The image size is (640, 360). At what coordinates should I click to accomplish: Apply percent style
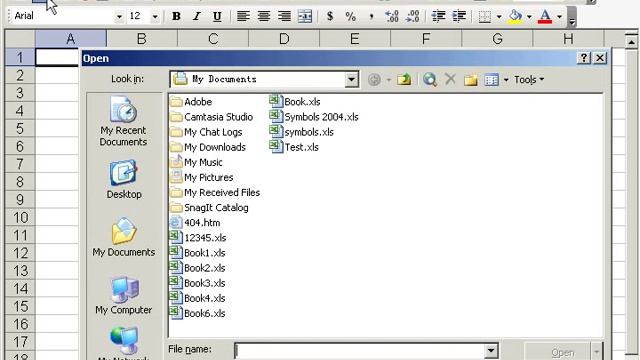tap(350, 16)
